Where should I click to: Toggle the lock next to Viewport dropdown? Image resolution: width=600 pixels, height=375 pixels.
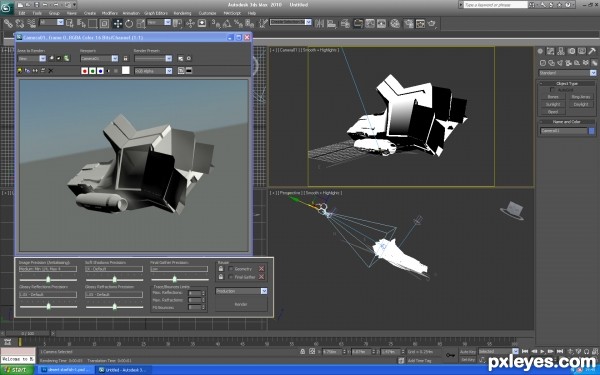(x=126, y=59)
